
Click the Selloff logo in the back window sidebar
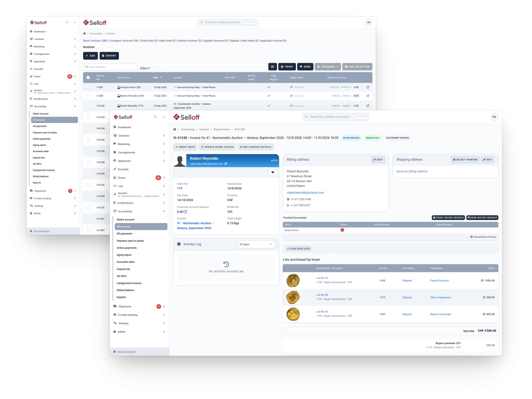tap(38, 22)
